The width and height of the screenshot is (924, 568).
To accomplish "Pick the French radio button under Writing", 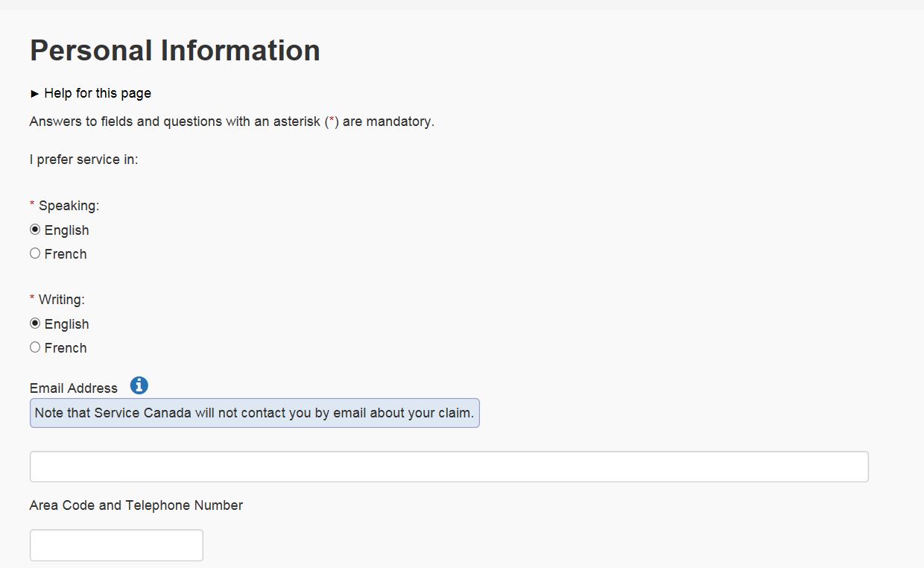I will [35, 347].
